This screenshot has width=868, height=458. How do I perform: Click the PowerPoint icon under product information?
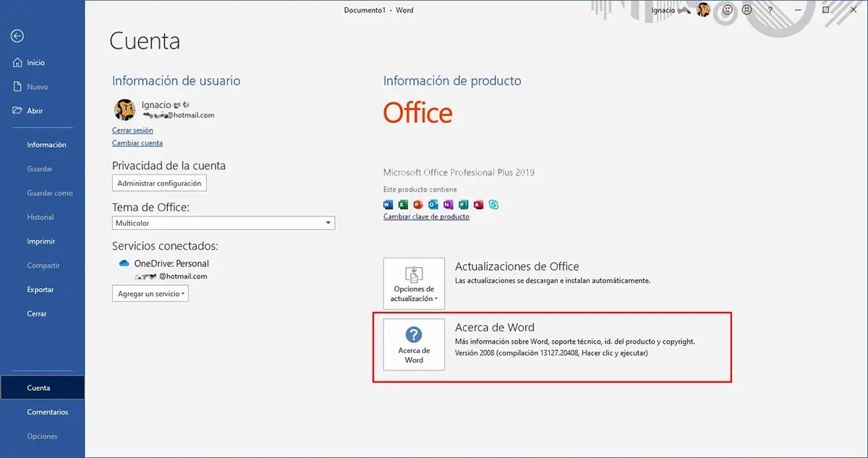click(x=418, y=205)
